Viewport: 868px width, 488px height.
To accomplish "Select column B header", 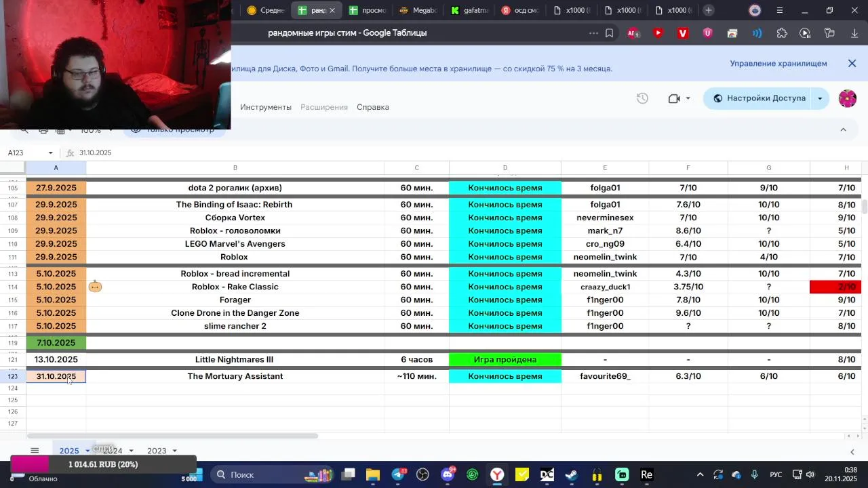I will pos(235,168).
